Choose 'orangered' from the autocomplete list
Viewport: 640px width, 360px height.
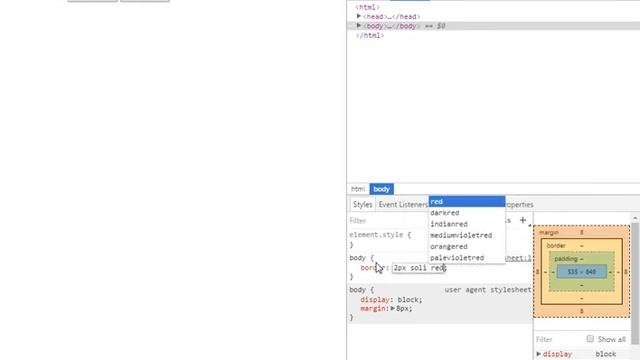pyautogui.click(x=467, y=247)
